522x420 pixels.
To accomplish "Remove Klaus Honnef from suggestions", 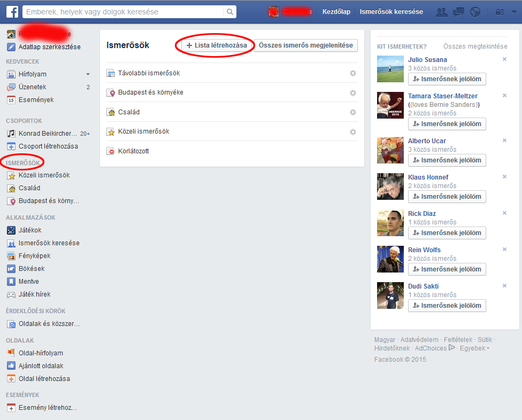I will (x=504, y=177).
